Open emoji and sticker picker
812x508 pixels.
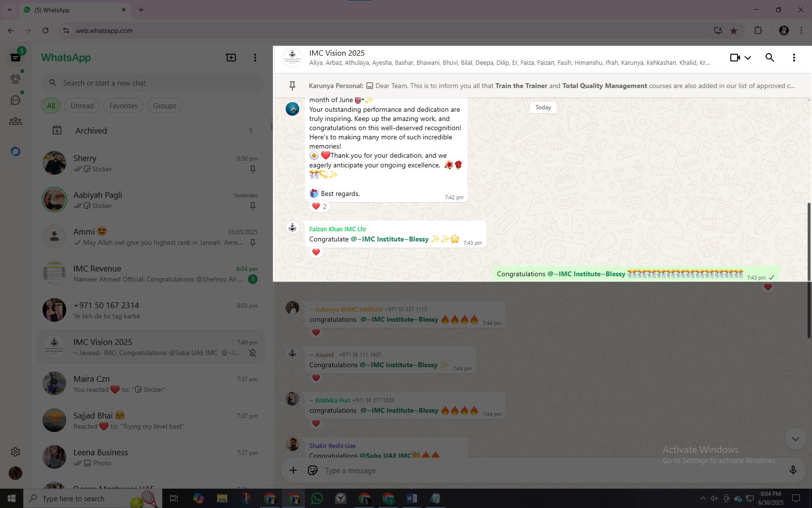[x=313, y=470]
